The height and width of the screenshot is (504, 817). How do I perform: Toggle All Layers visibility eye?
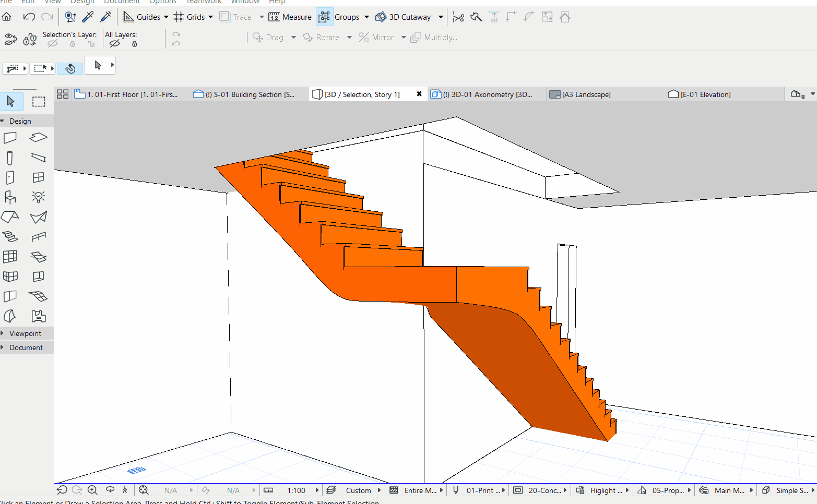pos(115,44)
